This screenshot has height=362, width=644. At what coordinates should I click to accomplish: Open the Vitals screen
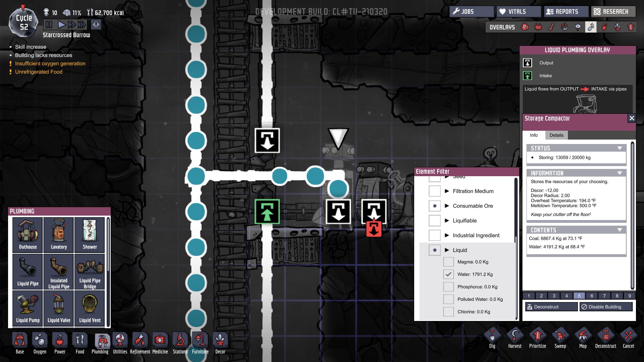pos(519,12)
